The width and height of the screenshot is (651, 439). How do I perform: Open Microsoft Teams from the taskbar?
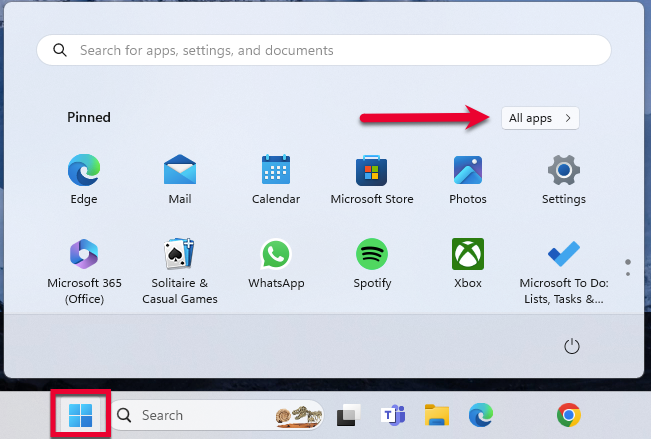click(393, 415)
